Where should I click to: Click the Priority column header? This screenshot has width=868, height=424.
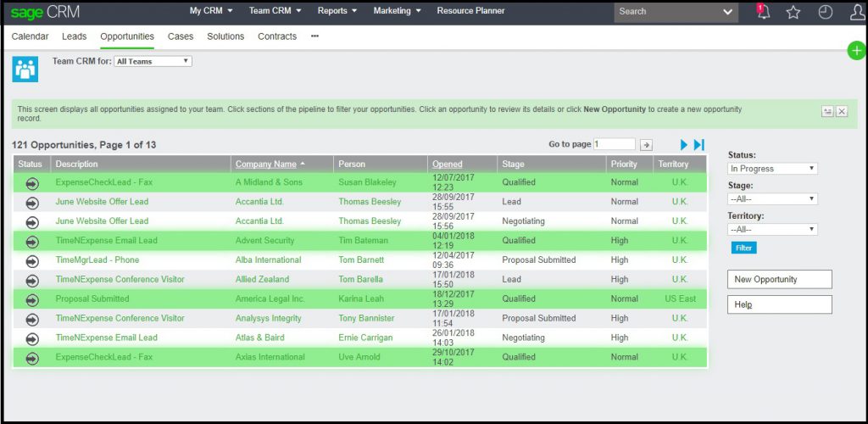tap(624, 164)
